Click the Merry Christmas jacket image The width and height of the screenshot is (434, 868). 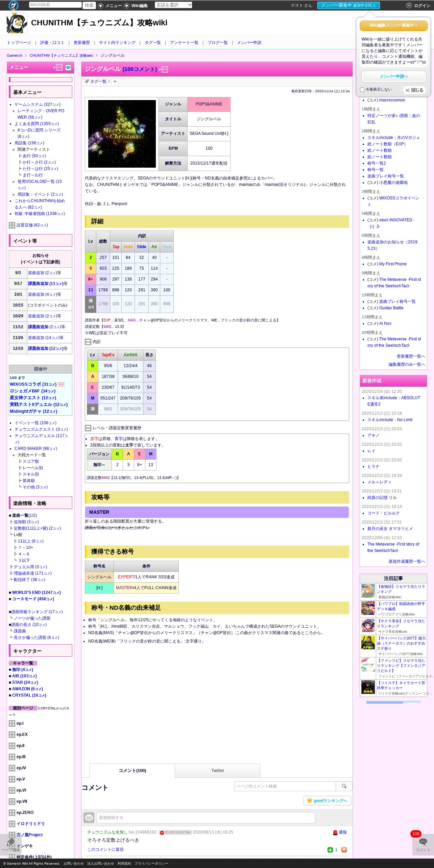(x=122, y=134)
